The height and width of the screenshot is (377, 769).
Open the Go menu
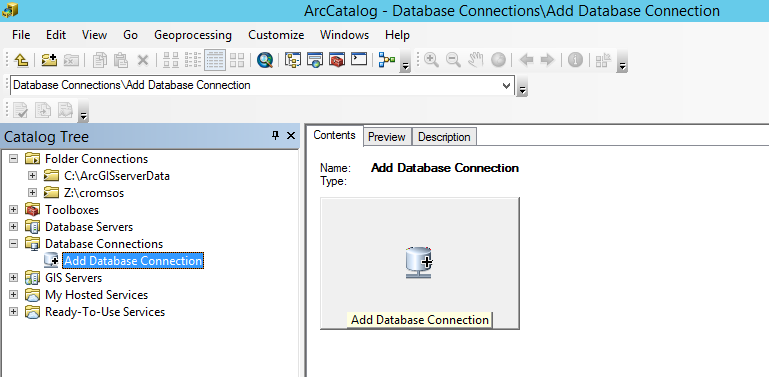click(130, 35)
